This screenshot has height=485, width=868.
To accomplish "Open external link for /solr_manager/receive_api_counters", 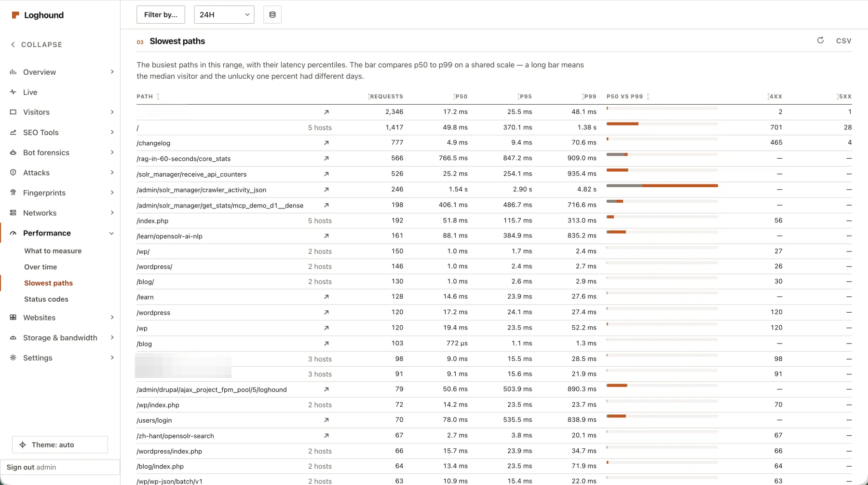I will pos(326,174).
